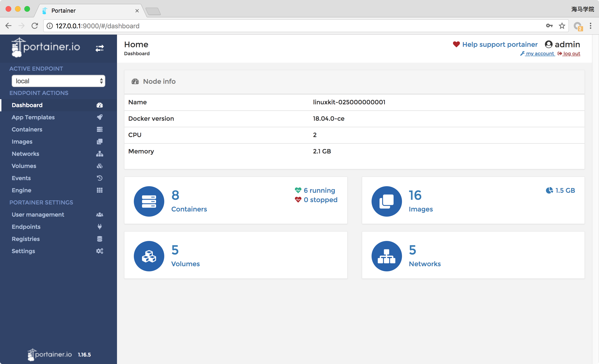
Task: Click the User management people icon
Action: coord(99,214)
